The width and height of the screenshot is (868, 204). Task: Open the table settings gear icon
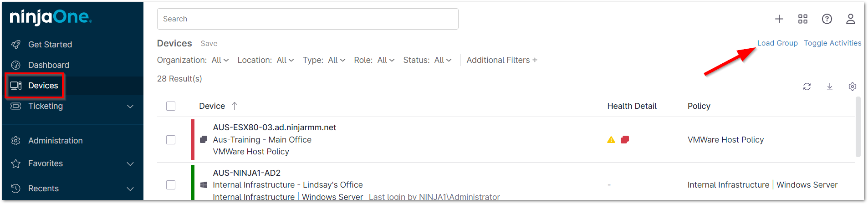[853, 87]
